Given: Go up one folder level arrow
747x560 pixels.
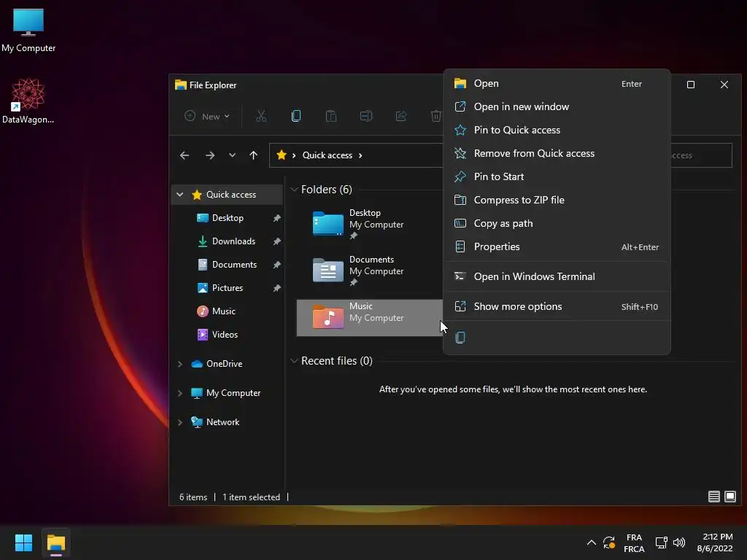Looking at the screenshot, I should click(x=253, y=155).
